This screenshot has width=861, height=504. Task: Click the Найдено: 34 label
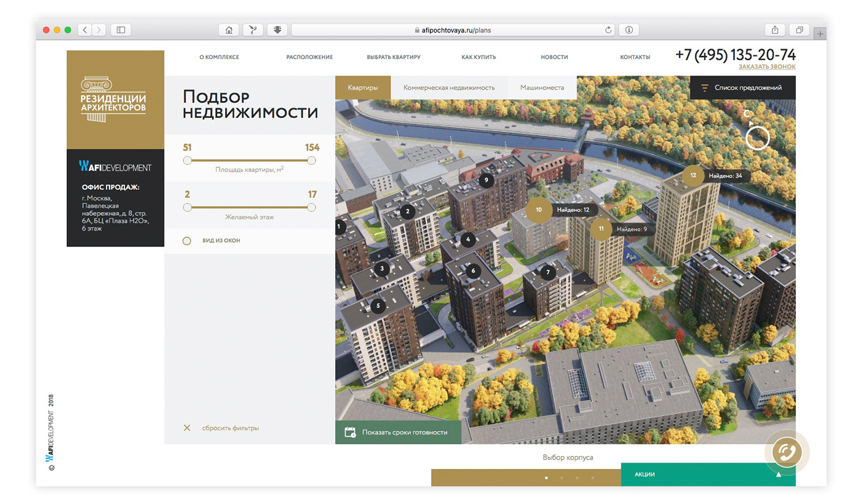click(x=725, y=176)
